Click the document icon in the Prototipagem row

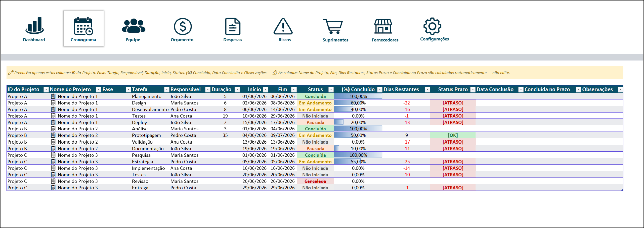click(x=53, y=135)
